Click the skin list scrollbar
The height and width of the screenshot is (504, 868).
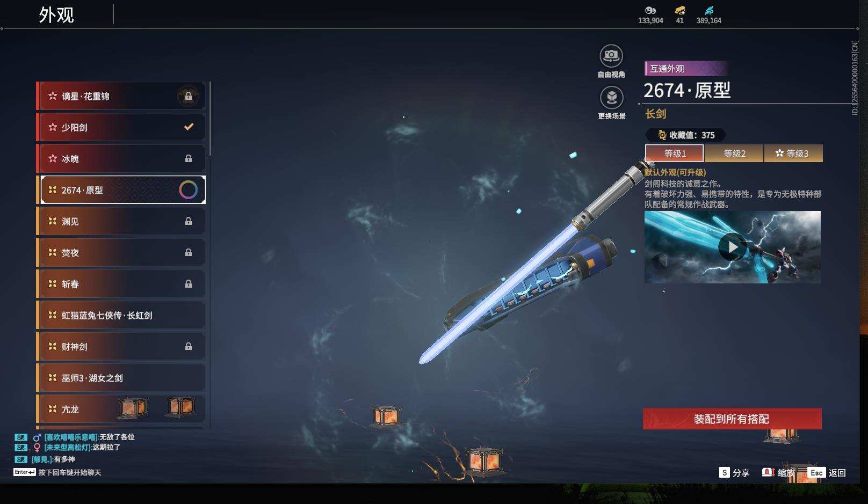[x=210, y=119]
